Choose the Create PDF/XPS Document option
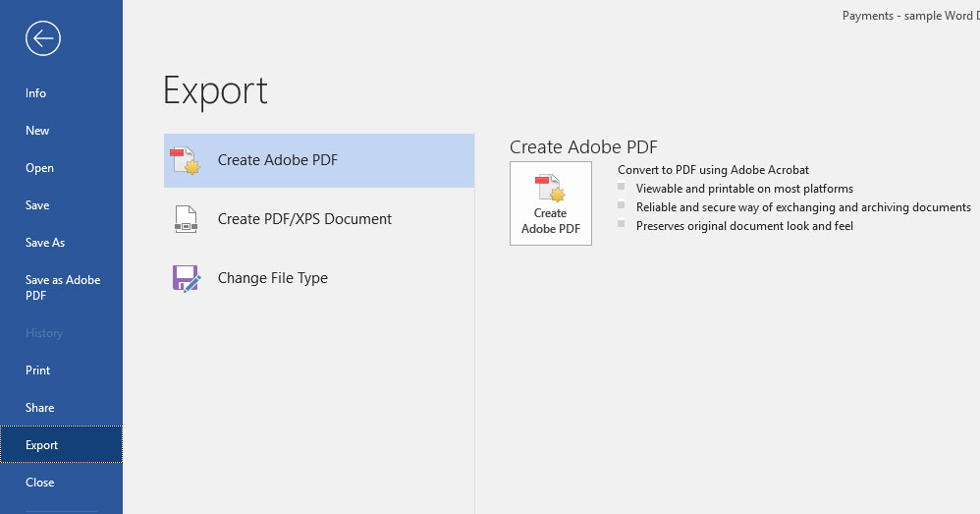Image resolution: width=980 pixels, height=514 pixels. (304, 219)
